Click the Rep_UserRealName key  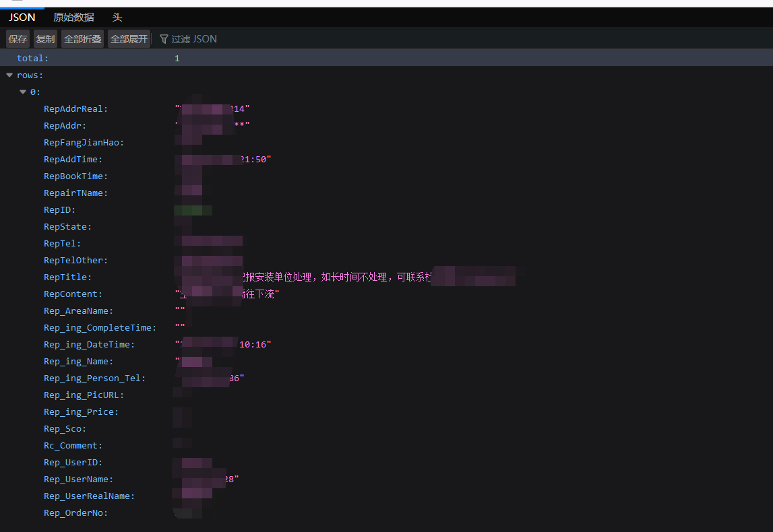coord(89,496)
